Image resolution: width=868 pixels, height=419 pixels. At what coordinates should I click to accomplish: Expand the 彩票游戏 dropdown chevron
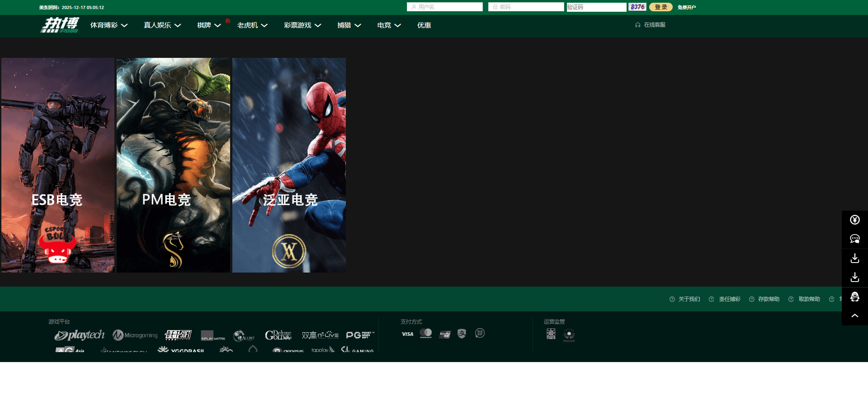(x=318, y=25)
